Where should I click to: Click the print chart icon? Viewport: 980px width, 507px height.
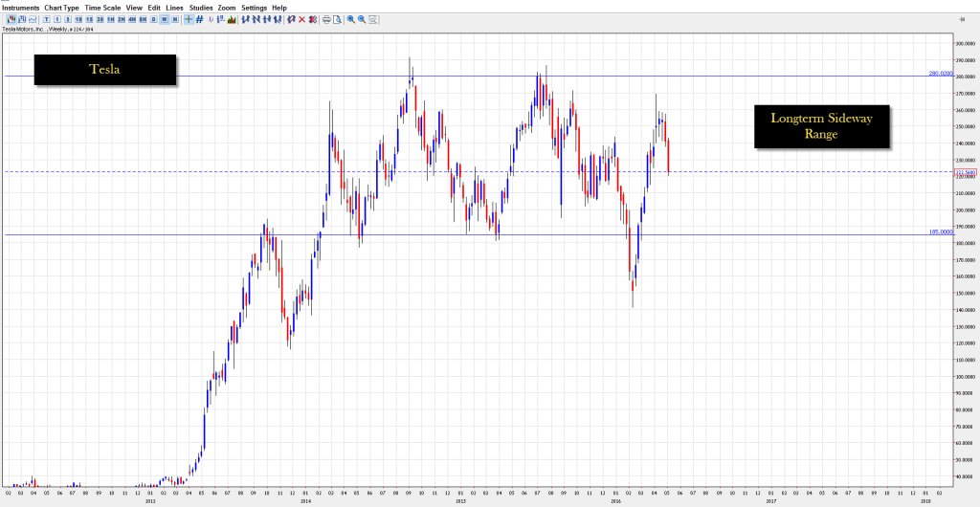(326, 19)
